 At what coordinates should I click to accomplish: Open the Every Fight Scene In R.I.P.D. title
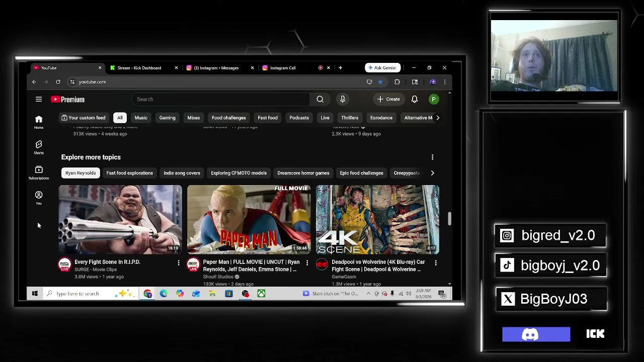(107, 262)
